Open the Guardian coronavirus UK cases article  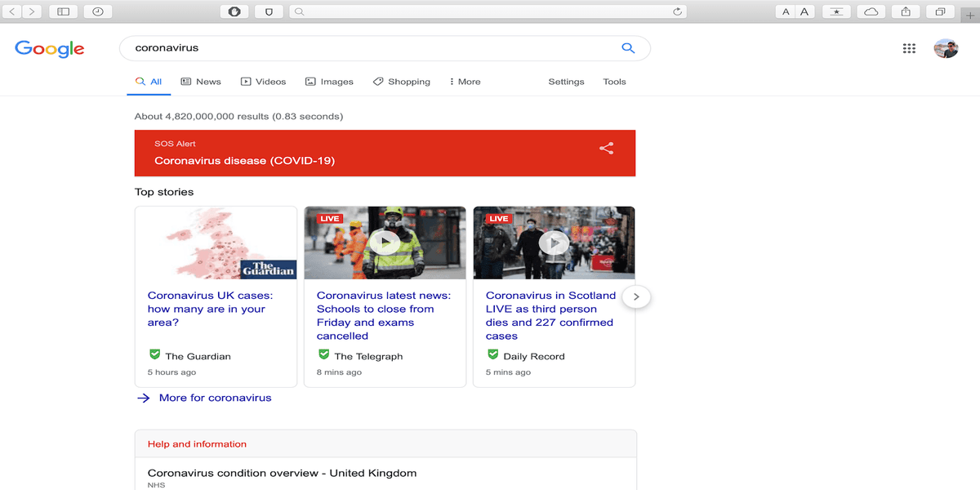[x=207, y=309]
